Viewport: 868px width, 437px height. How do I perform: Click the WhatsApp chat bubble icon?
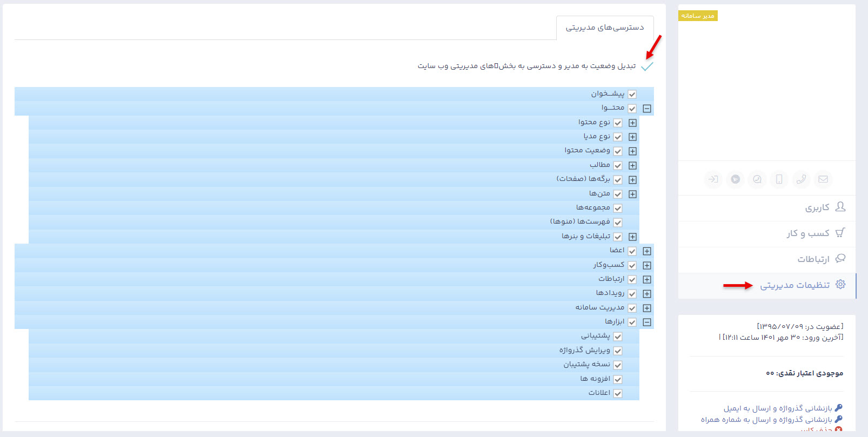pos(757,179)
